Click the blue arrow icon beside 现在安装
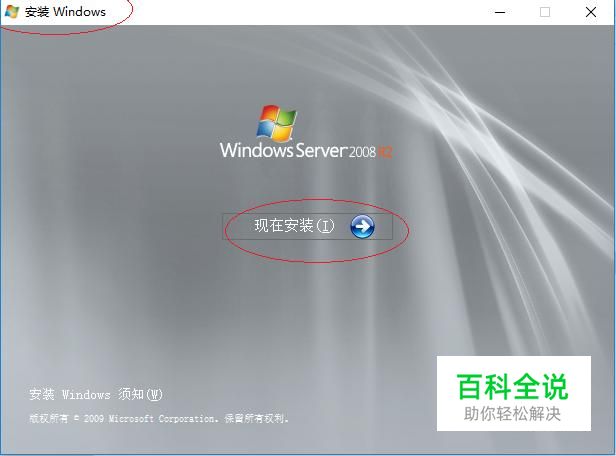 362,227
